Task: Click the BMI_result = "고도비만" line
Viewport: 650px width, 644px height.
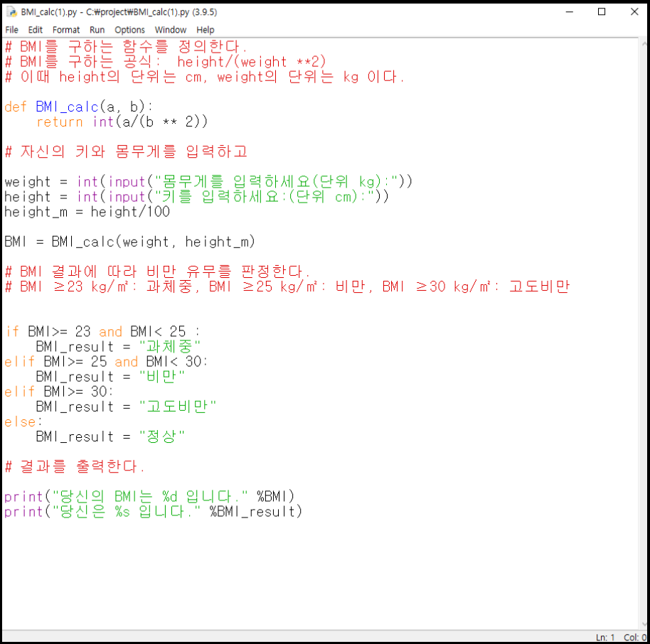Action: point(126,407)
